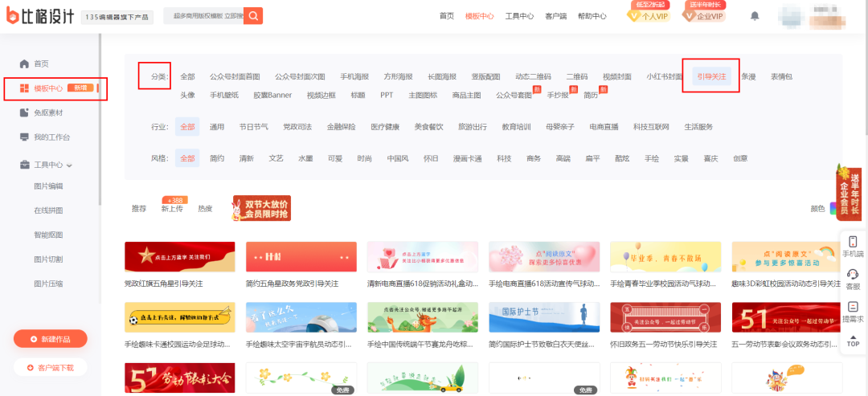This screenshot has width=868, height=396.
Task: Click the 企业会员 side promotion banner
Action: [850, 191]
